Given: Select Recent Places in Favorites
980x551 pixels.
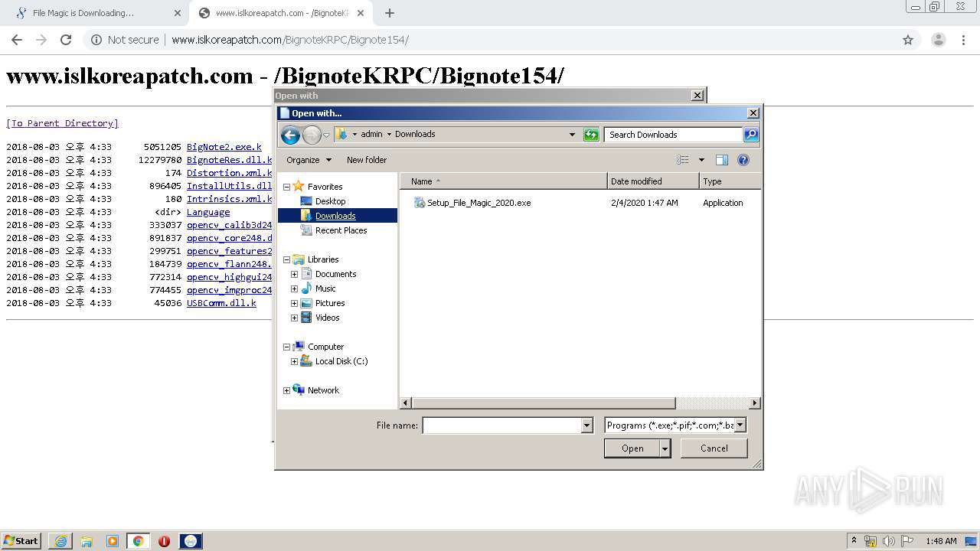Looking at the screenshot, I should [341, 230].
